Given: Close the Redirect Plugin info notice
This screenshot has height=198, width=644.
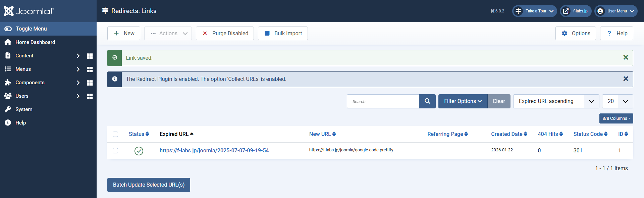Looking at the screenshot, I should (x=626, y=79).
